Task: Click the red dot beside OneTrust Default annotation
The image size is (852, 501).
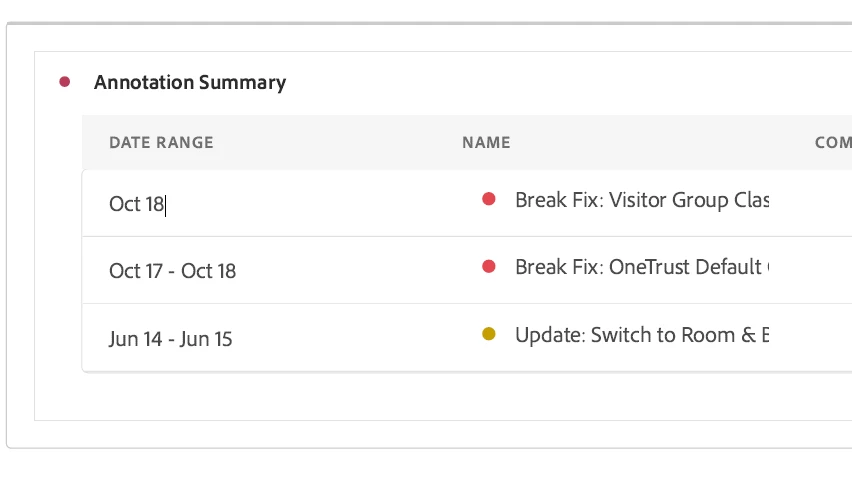Action: (x=488, y=267)
